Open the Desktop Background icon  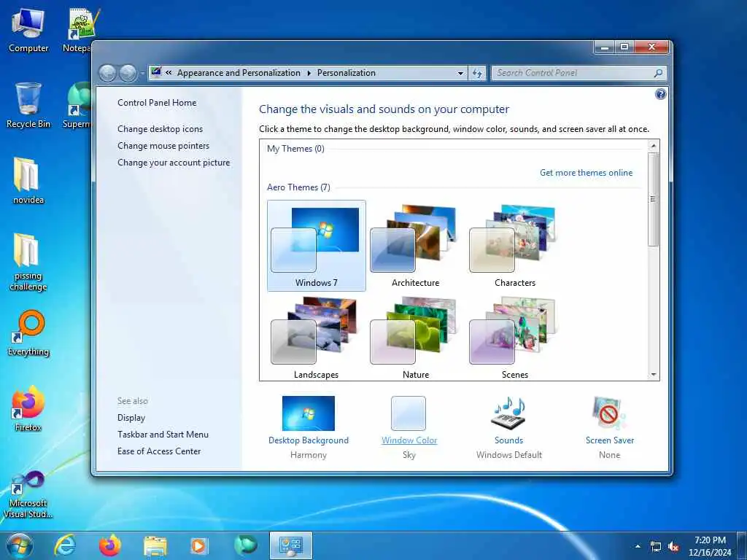tap(309, 413)
